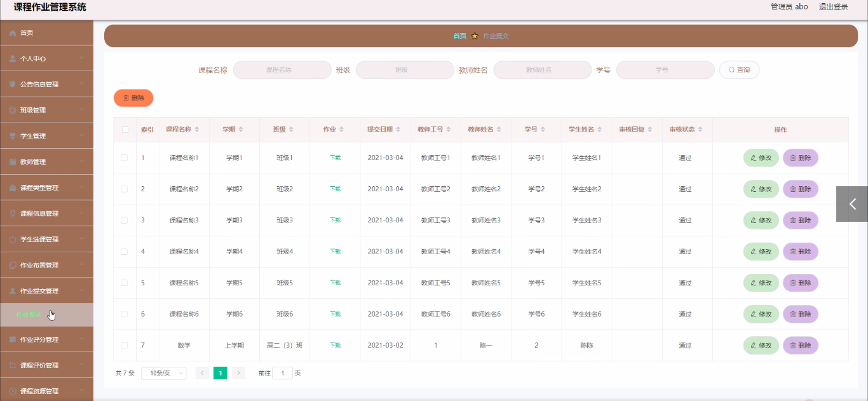Click the icon beside 作业评分管理
Viewport: 868px width, 401px height.
tap(13, 339)
